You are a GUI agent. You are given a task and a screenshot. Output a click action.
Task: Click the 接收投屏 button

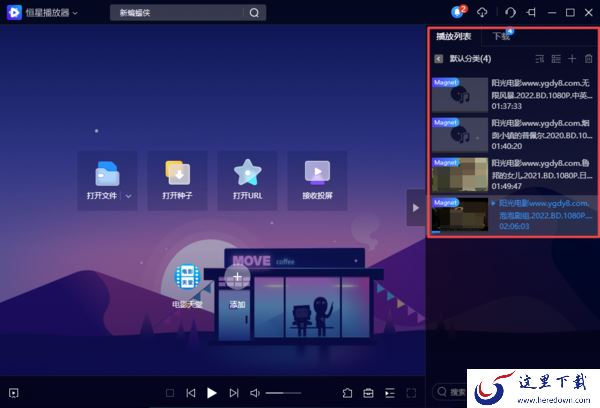coord(317,180)
